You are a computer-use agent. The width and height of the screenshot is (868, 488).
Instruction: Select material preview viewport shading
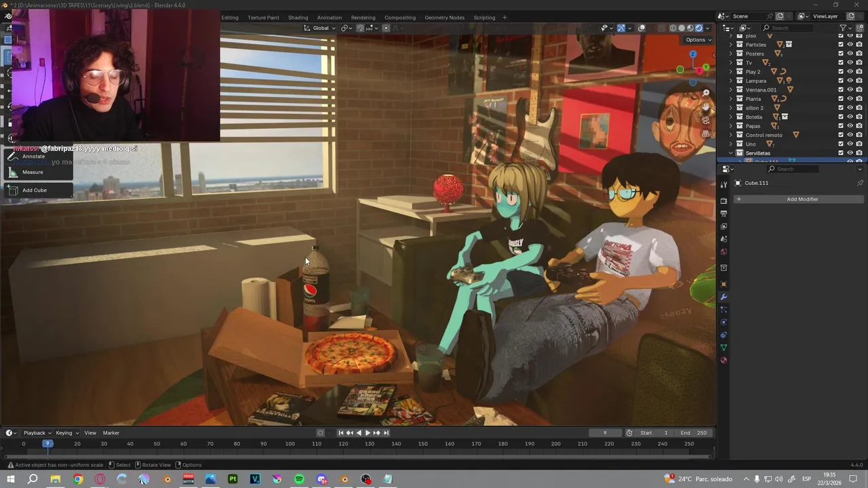click(690, 28)
